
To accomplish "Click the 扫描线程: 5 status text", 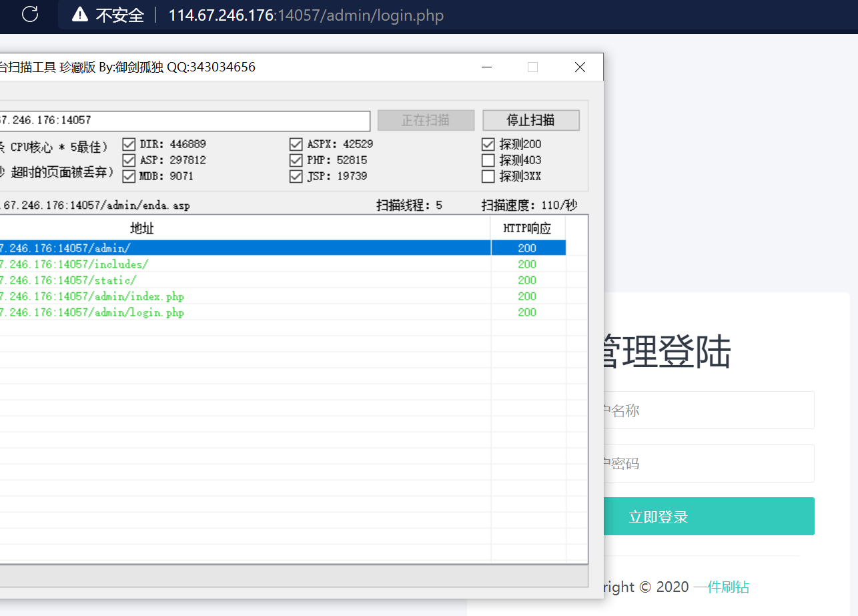I will [x=409, y=205].
